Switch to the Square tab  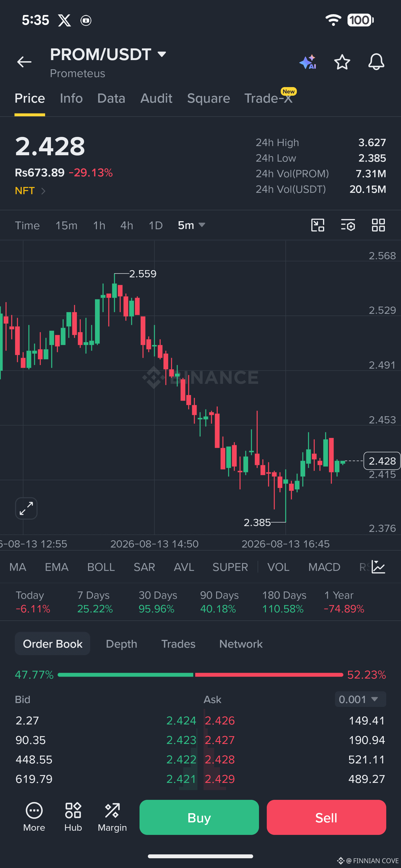coord(208,98)
